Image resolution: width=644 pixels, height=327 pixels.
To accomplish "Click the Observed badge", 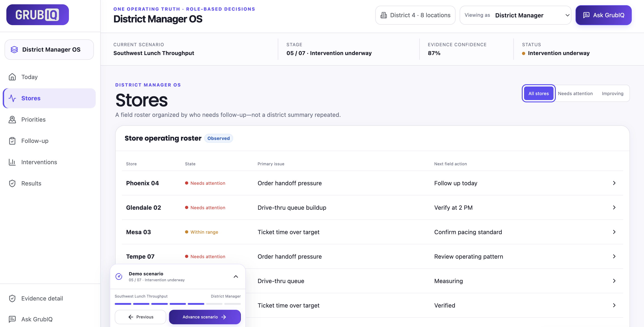I will (219, 138).
